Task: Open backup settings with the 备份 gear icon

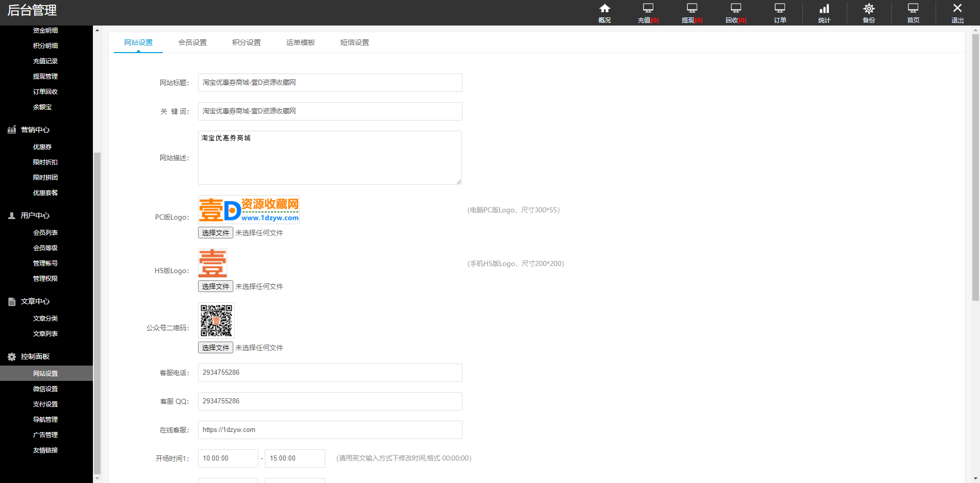Action: point(868,13)
